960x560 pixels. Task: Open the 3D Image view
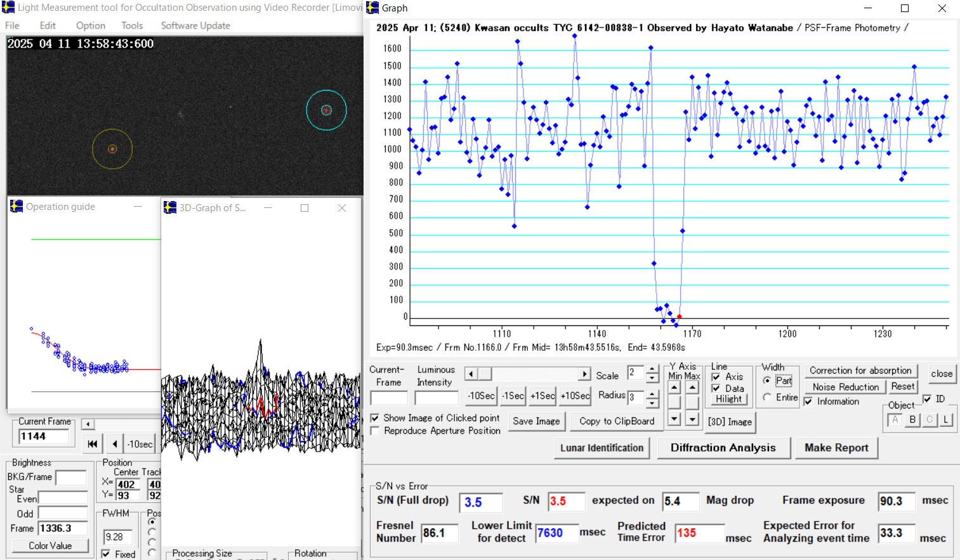(x=730, y=422)
